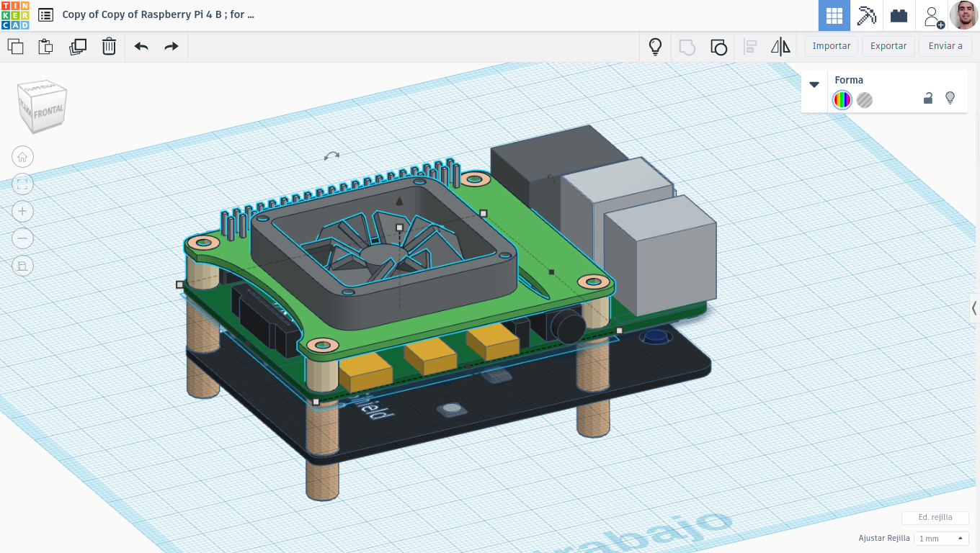Delete the selected shape with trash icon
980x553 pixels.
click(109, 47)
